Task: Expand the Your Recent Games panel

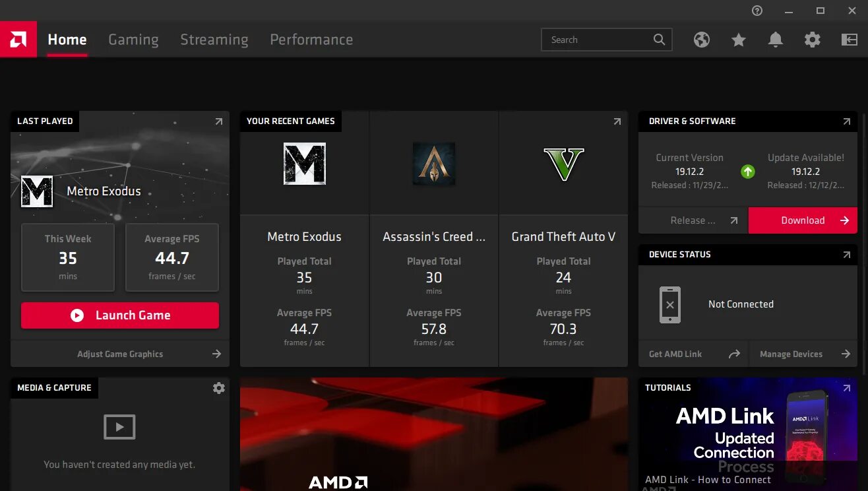Action: (x=617, y=121)
